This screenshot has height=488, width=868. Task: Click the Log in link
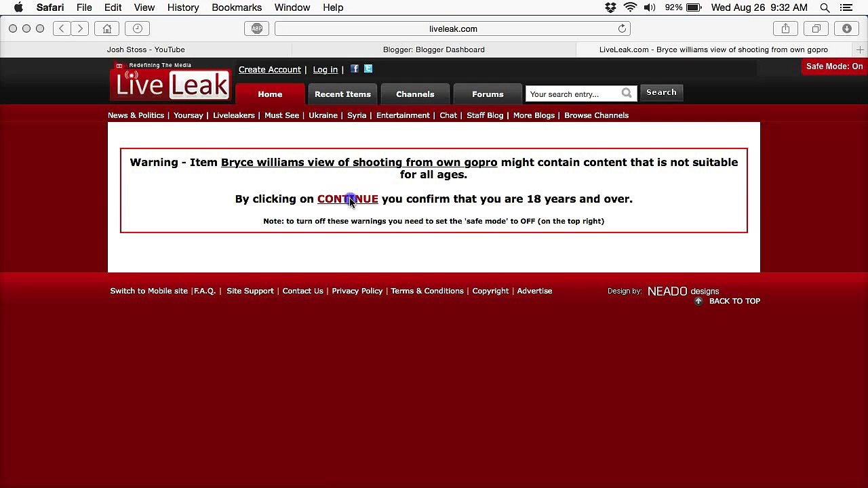pyautogui.click(x=325, y=70)
